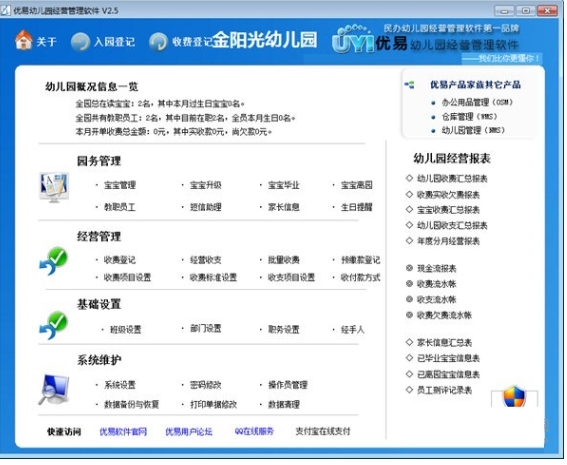Open 操作员管理
Image resolution: width=567 pixels, height=465 pixels.
(287, 385)
